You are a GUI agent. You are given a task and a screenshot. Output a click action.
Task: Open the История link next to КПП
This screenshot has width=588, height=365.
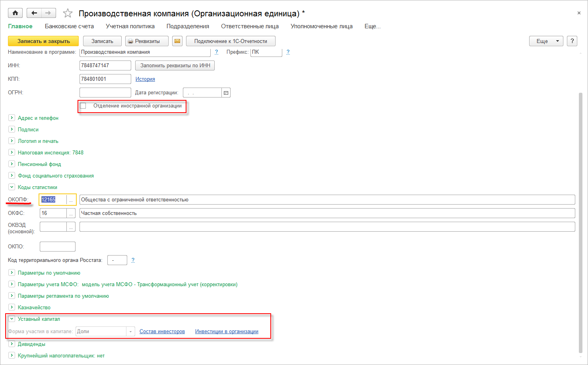point(145,79)
